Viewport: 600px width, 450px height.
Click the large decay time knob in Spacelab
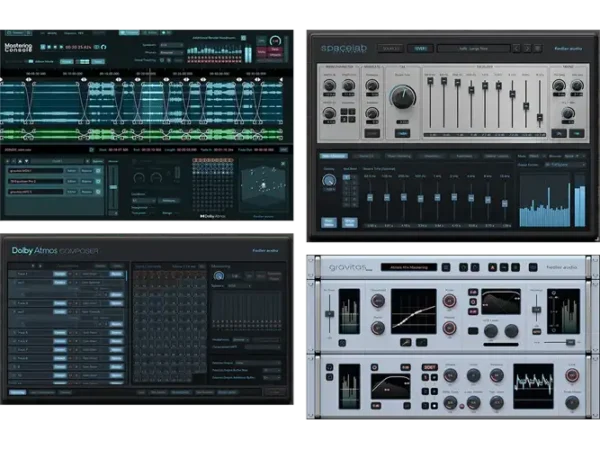coord(403,97)
